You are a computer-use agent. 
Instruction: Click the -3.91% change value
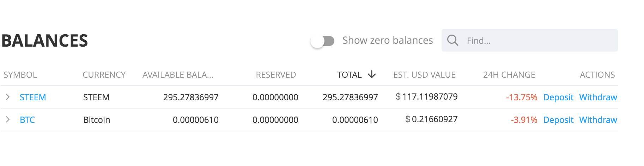[524, 120]
